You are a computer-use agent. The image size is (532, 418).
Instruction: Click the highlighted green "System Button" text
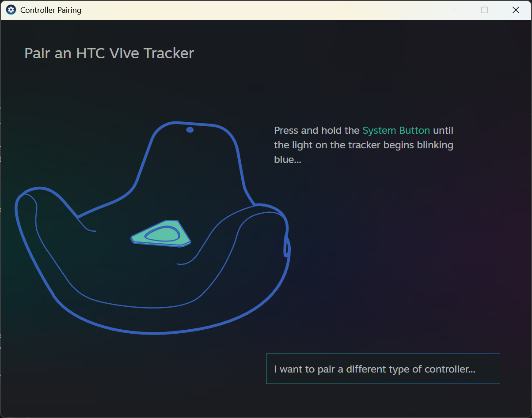[396, 130]
